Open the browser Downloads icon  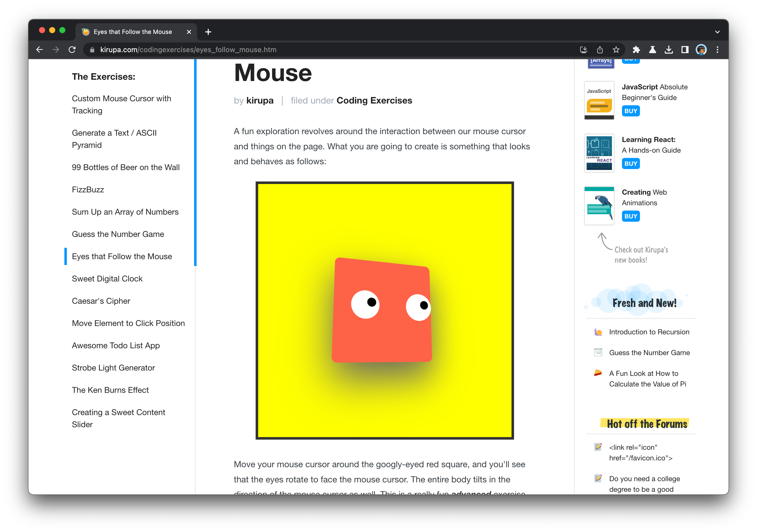coord(669,50)
